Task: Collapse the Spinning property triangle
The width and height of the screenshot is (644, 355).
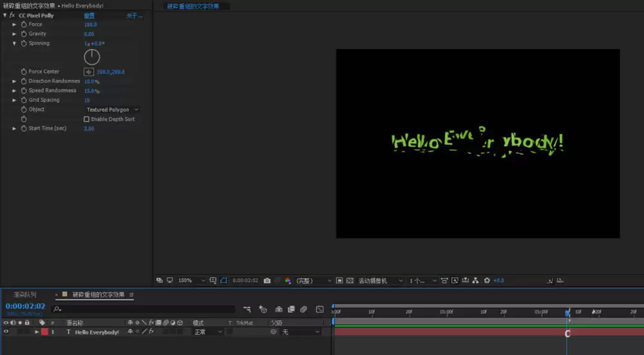Action: click(14, 43)
